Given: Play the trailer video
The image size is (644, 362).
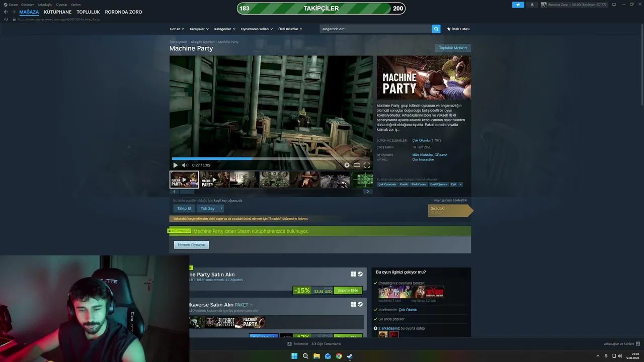Looking at the screenshot, I should [x=176, y=165].
